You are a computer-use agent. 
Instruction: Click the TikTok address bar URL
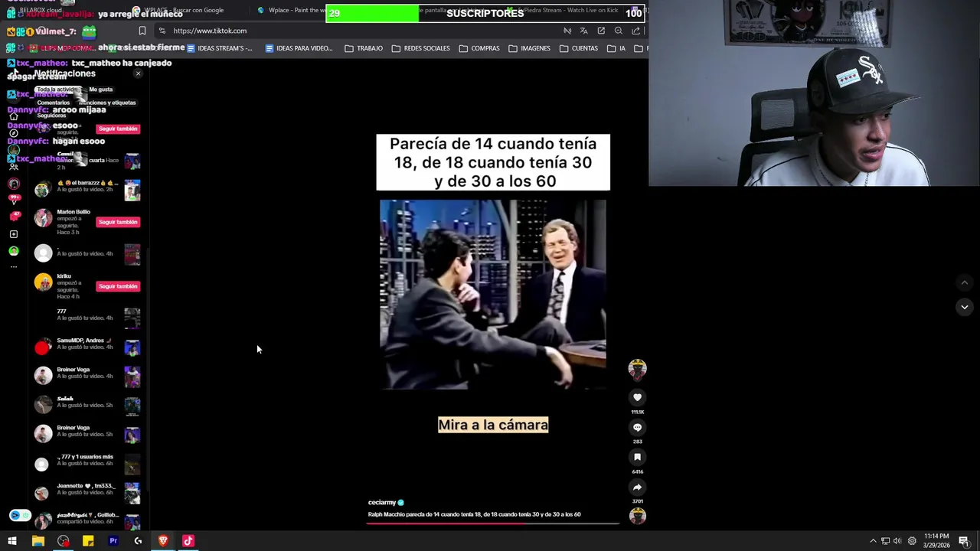click(x=210, y=31)
